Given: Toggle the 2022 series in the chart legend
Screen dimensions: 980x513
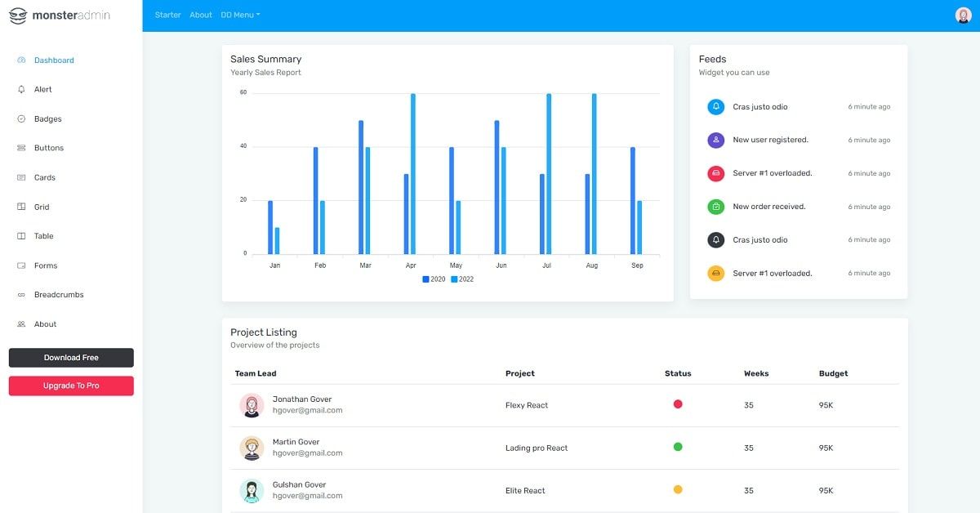Looking at the screenshot, I should click(x=456, y=279).
